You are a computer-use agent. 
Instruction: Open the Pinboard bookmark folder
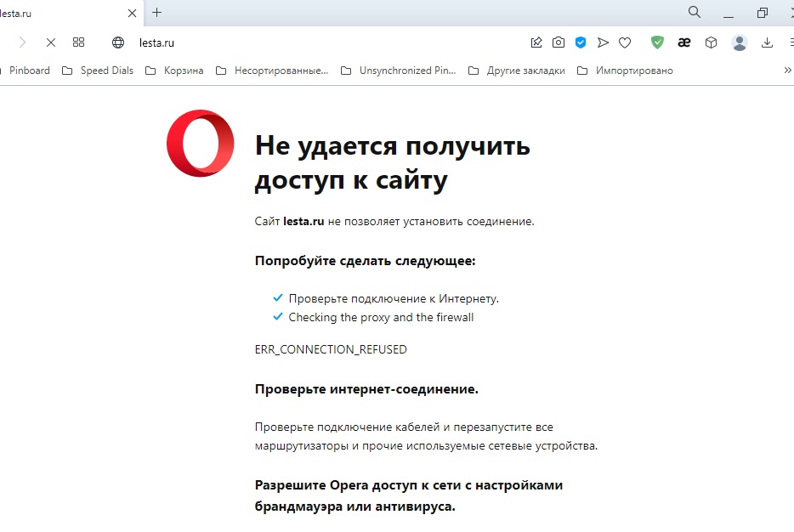tap(27, 71)
